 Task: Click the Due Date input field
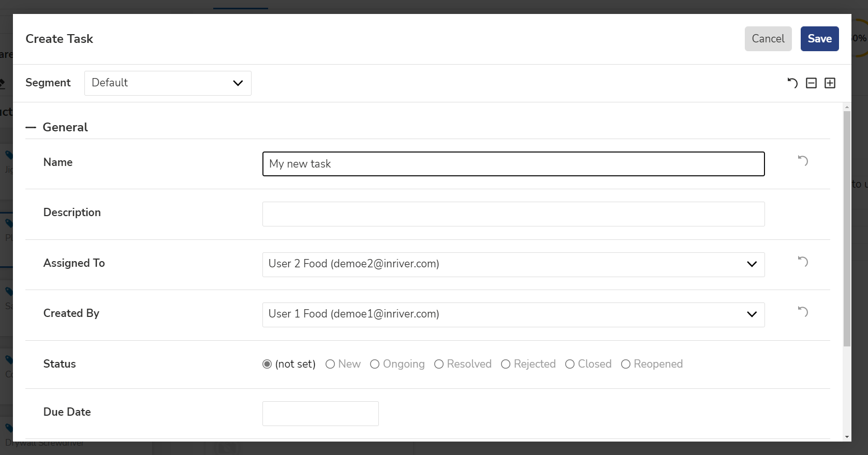coord(320,414)
